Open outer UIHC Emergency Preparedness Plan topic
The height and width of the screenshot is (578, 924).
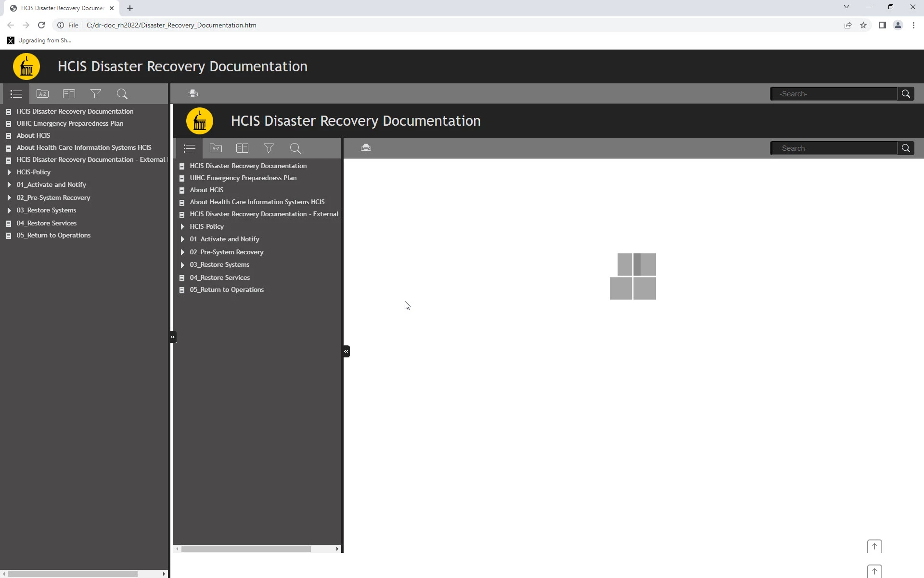[x=70, y=123]
